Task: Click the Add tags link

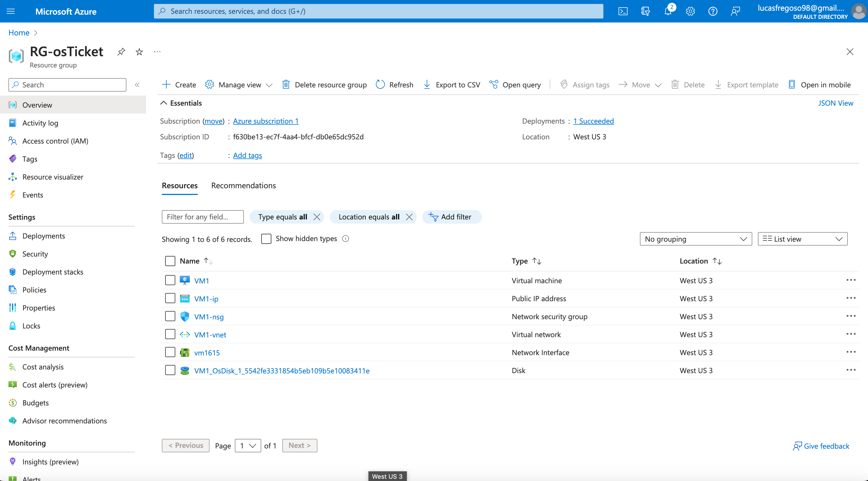Action: [247, 155]
